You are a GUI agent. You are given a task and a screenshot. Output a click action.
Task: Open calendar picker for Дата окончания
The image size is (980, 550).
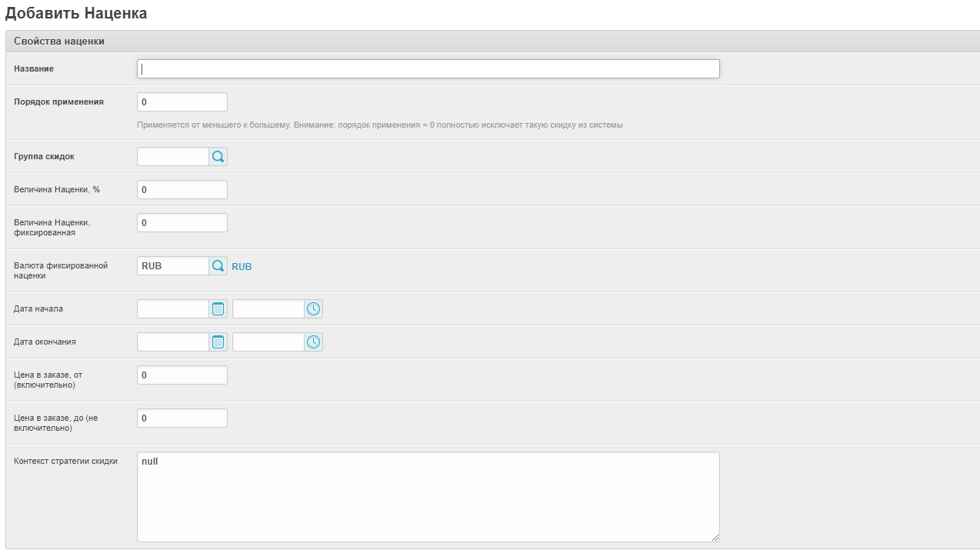[x=218, y=342]
